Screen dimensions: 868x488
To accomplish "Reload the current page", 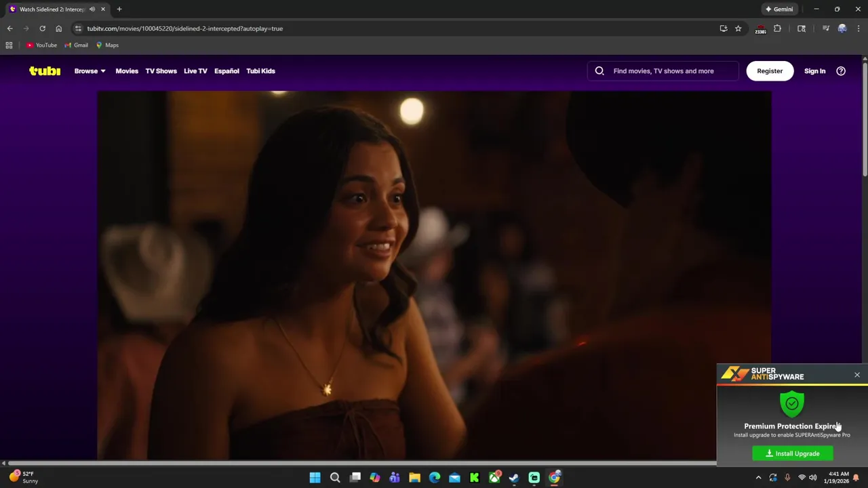I will [42, 28].
